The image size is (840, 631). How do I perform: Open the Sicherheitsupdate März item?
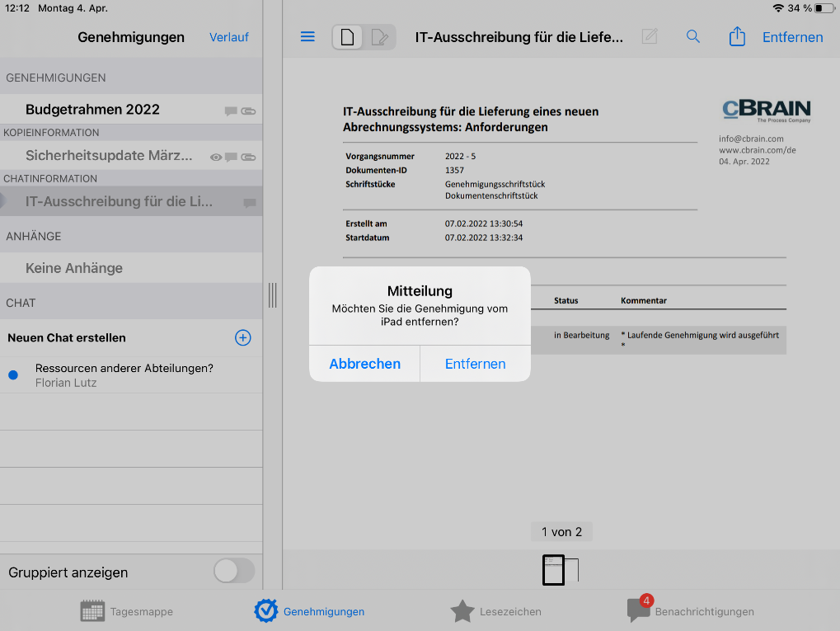[109, 156]
